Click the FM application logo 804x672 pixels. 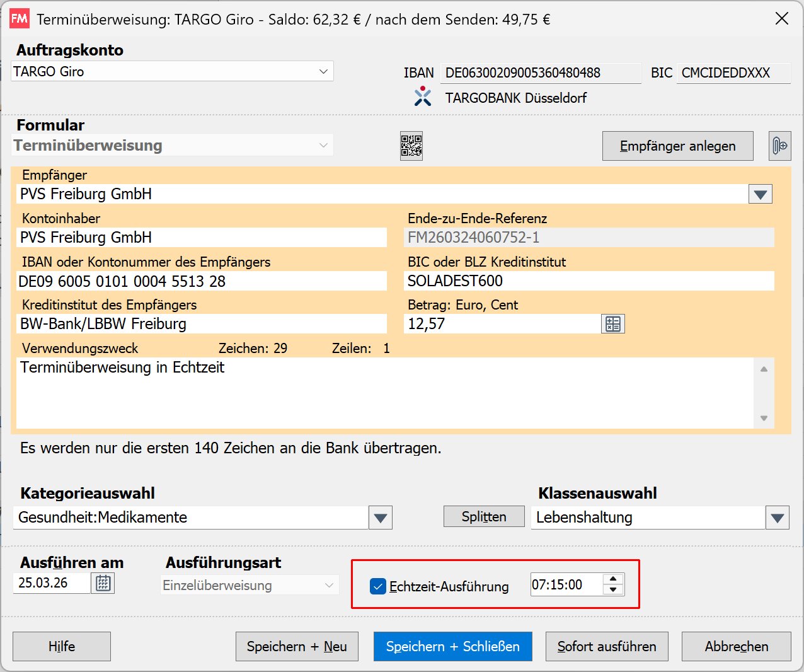coord(19,18)
